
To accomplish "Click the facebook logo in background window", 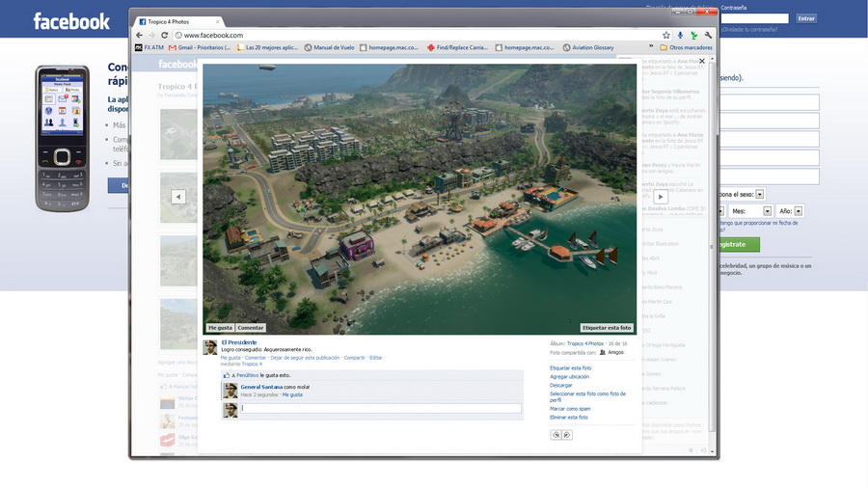I will coord(71,21).
